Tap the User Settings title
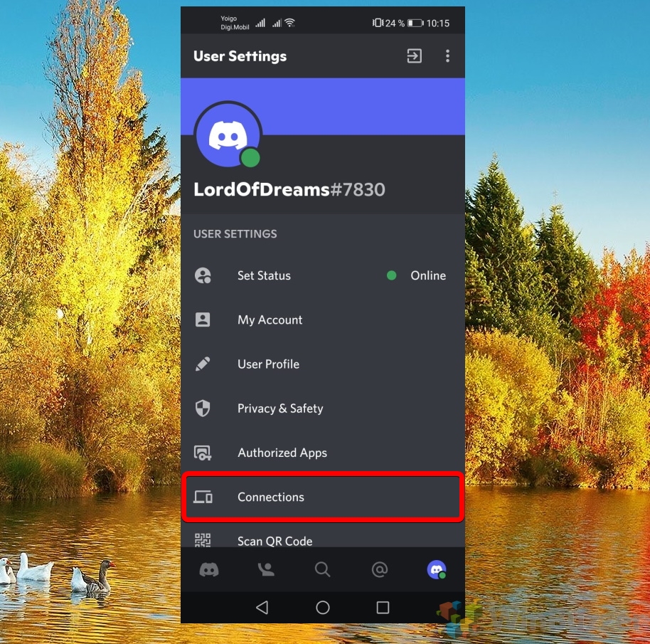650x644 pixels. coord(240,56)
